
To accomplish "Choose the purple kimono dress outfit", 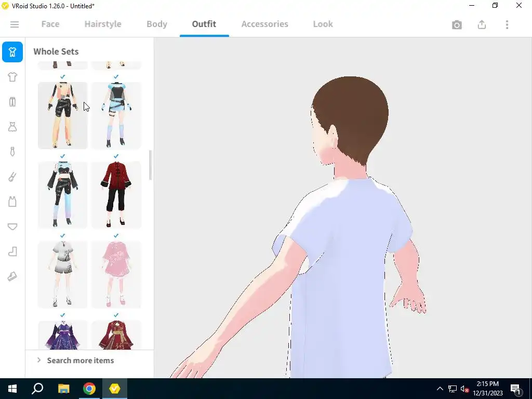I will pyautogui.click(x=63, y=335).
